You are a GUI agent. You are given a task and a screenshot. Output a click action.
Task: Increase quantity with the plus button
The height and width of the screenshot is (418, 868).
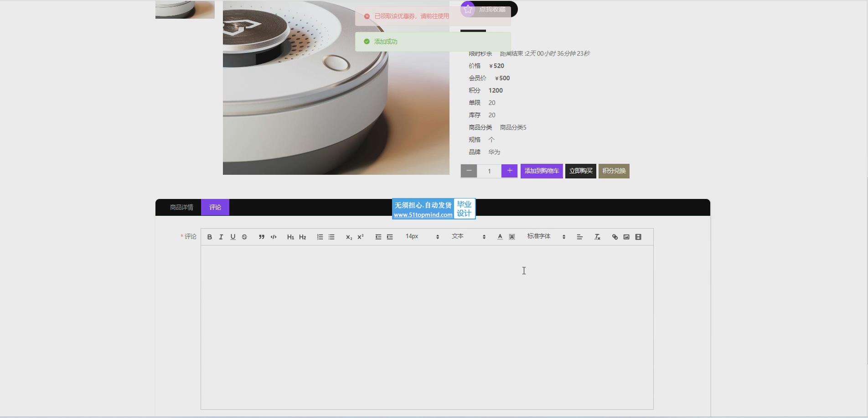click(x=509, y=171)
